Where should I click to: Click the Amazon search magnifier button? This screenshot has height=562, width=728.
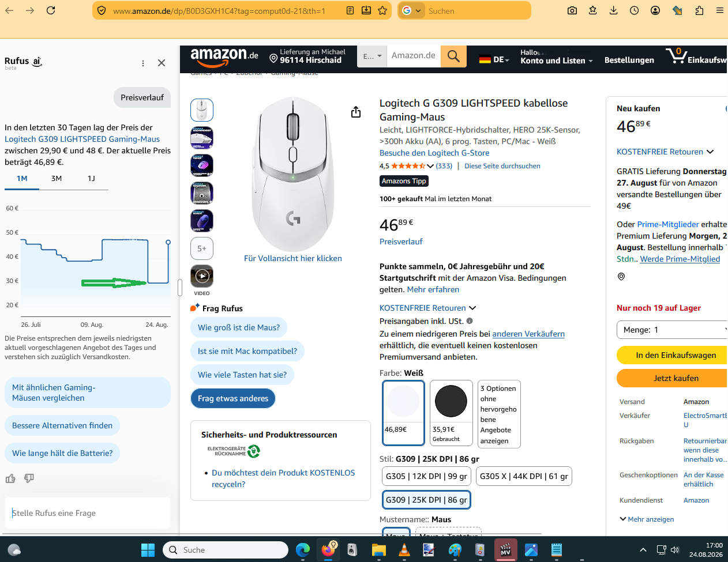[x=453, y=56]
